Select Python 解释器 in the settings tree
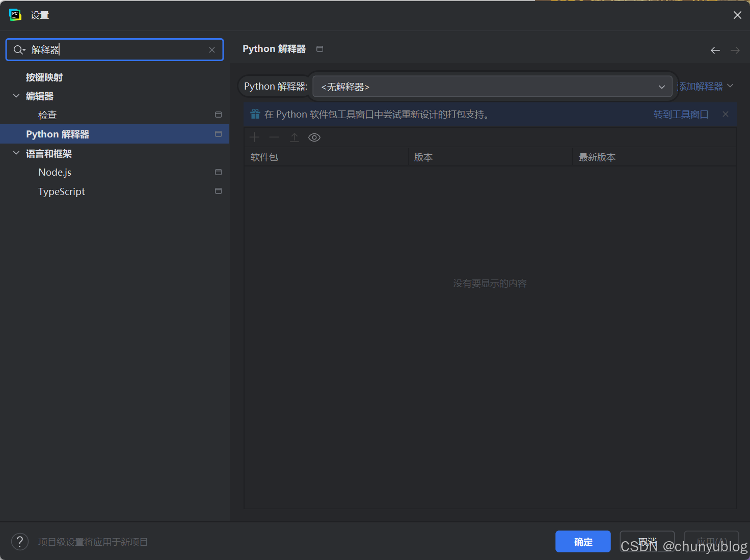Image resolution: width=750 pixels, height=560 pixels. coord(58,134)
